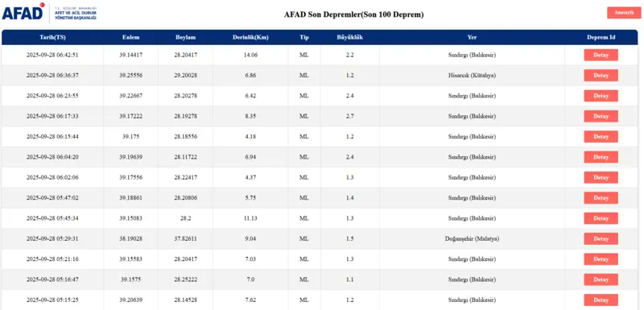Viewport: 644px width, 310px height.
Task: Click depth value 7.62
Action: 250,300
